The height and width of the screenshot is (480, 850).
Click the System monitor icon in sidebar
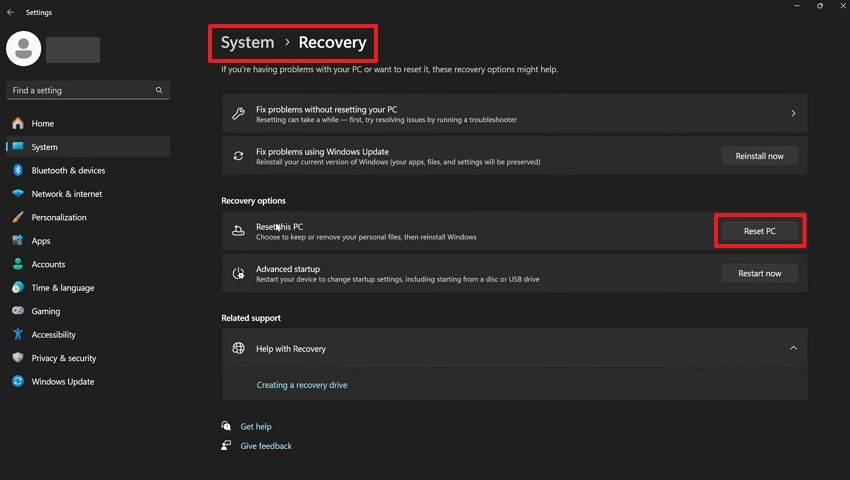pos(18,146)
